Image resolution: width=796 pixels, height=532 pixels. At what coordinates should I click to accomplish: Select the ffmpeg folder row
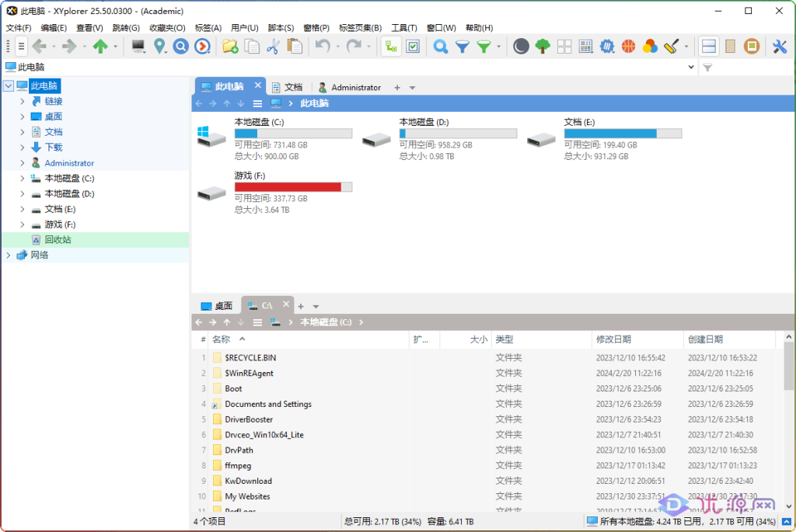(x=238, y=465)
